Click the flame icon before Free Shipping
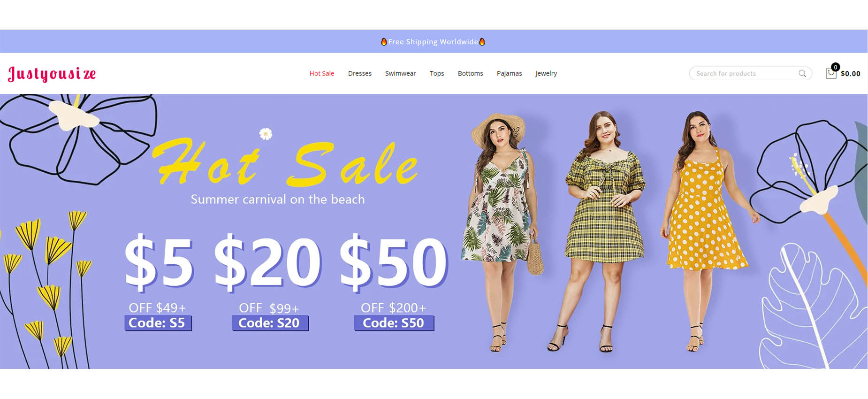 click(x=384, y=41)
